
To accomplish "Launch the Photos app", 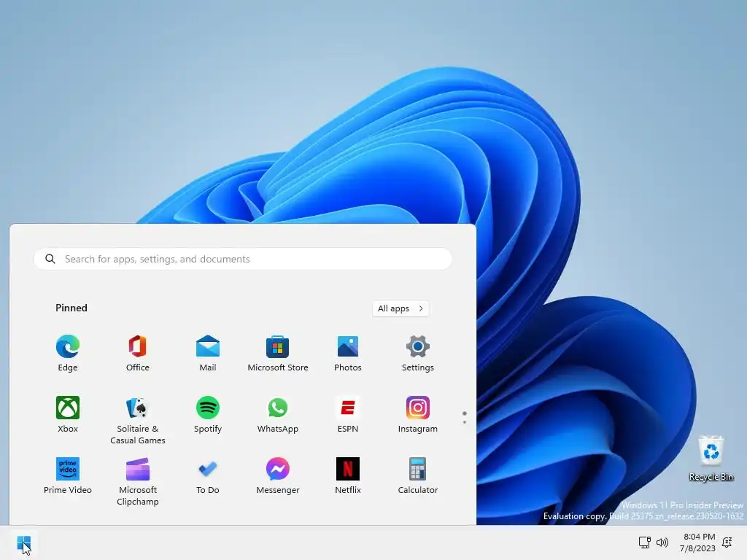I will (x=348, y=354).
